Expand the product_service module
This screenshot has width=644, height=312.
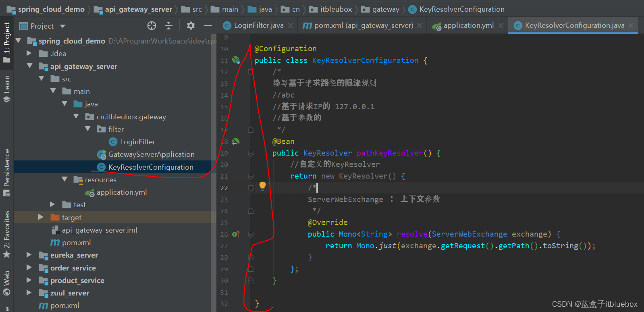click(x=29, y=280)
